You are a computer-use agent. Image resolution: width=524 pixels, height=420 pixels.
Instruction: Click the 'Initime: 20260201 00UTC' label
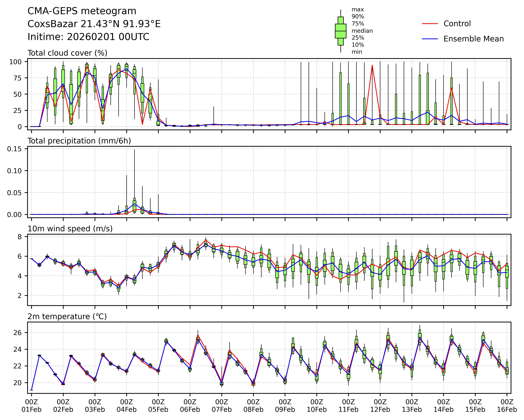(x=88, y=37)
